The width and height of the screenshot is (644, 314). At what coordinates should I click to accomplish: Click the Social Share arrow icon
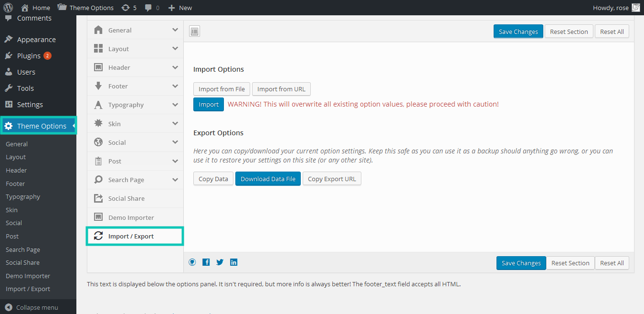[x=98, y=198]
